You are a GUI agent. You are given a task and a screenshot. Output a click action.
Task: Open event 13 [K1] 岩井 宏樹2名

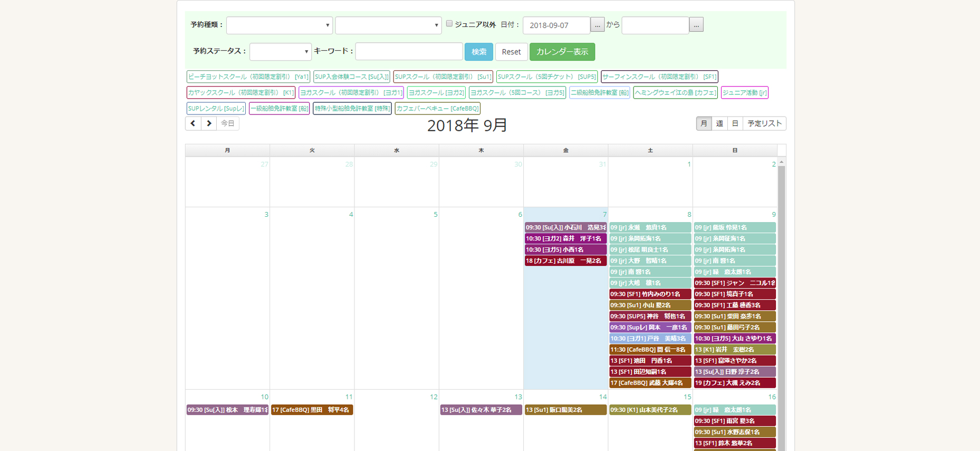pos(735,349)
